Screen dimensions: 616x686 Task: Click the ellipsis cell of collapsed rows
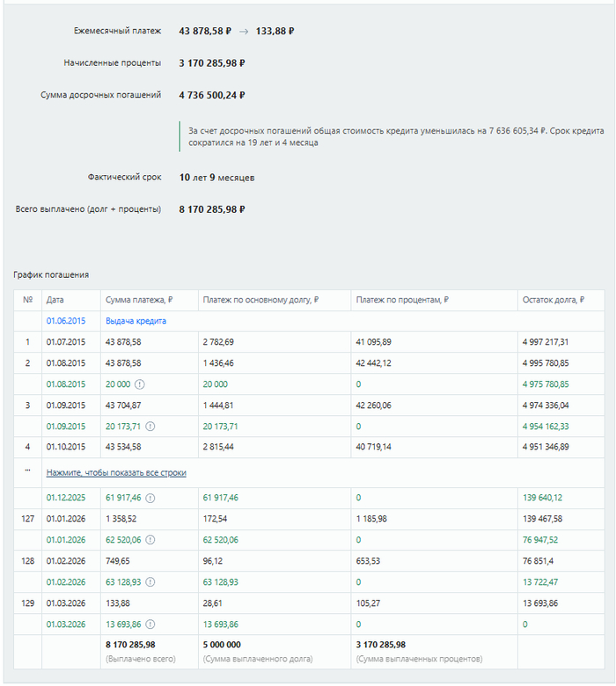27,472
